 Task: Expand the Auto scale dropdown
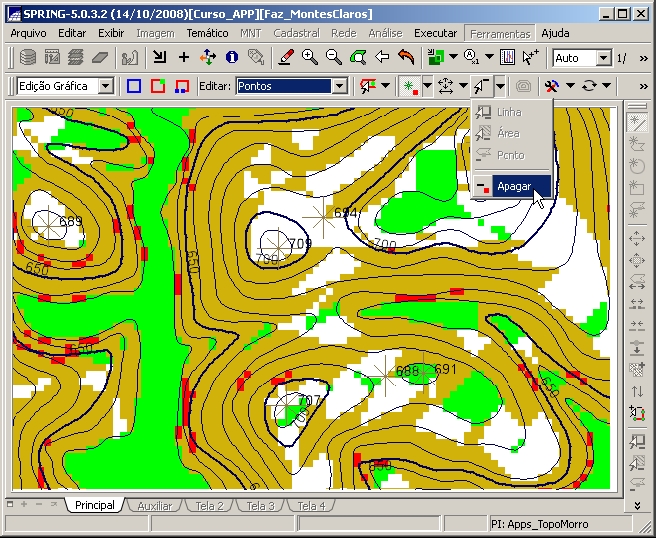pos(601,58)
